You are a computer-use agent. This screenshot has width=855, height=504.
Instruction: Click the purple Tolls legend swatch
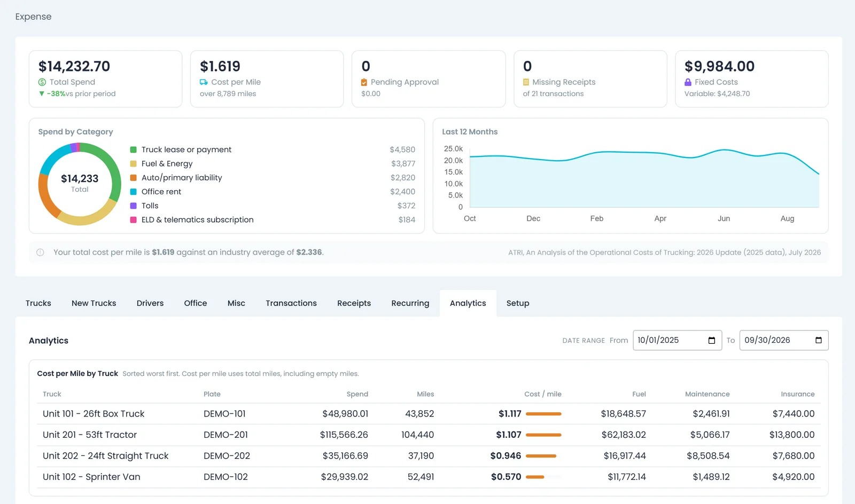tap(134, 206)
